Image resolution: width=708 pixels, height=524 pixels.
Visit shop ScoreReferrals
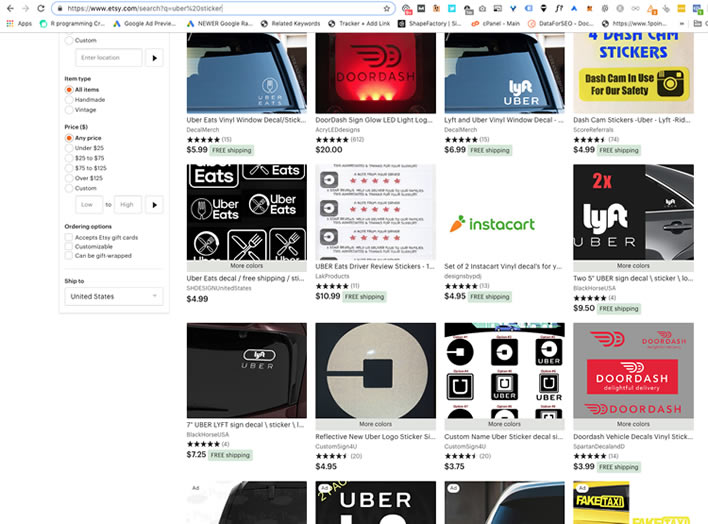coord(593,130)
